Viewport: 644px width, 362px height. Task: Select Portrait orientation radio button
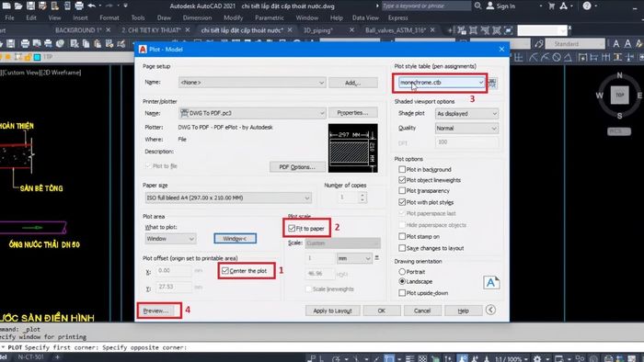point(402,272)
